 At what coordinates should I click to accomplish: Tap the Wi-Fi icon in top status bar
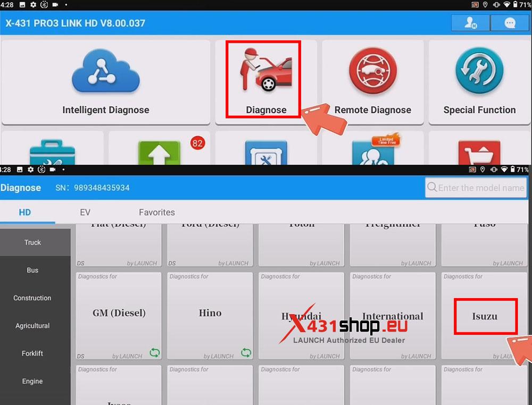506,4
